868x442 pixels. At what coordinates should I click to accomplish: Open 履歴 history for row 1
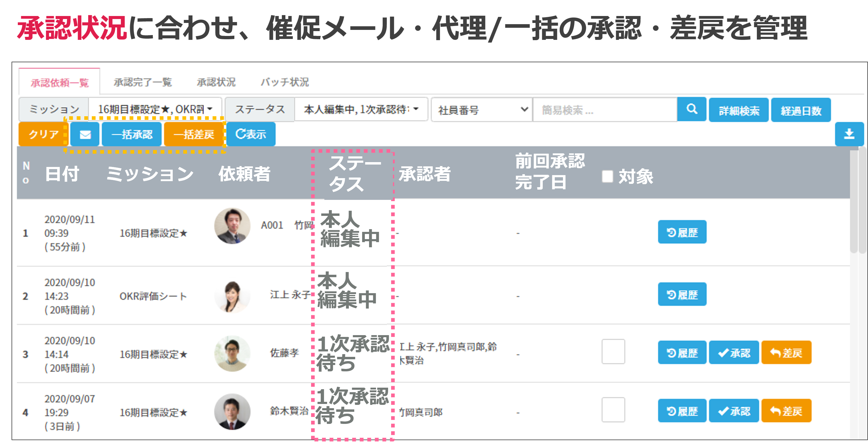point(682,232)
